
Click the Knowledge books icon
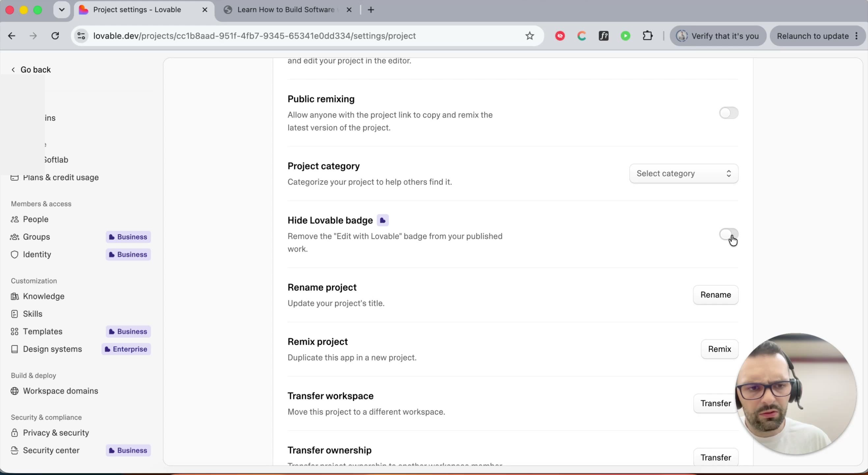(x=14, y=296)
